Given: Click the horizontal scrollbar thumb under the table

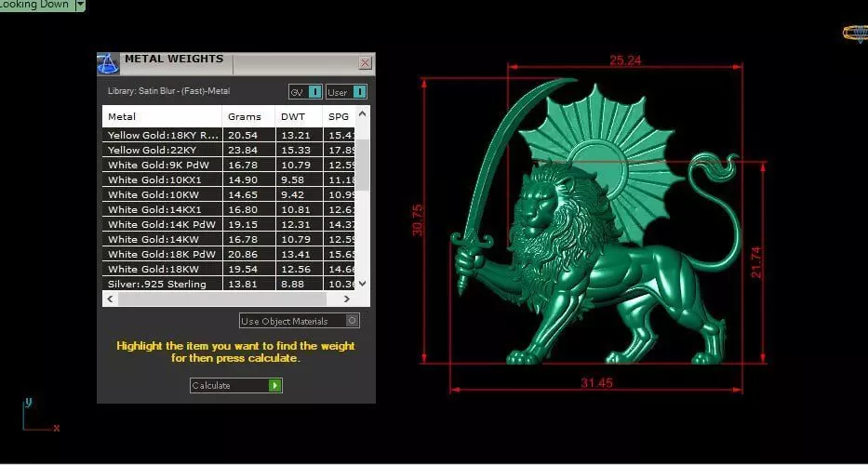Looking at the screenshot, I should tap(222, 299).
